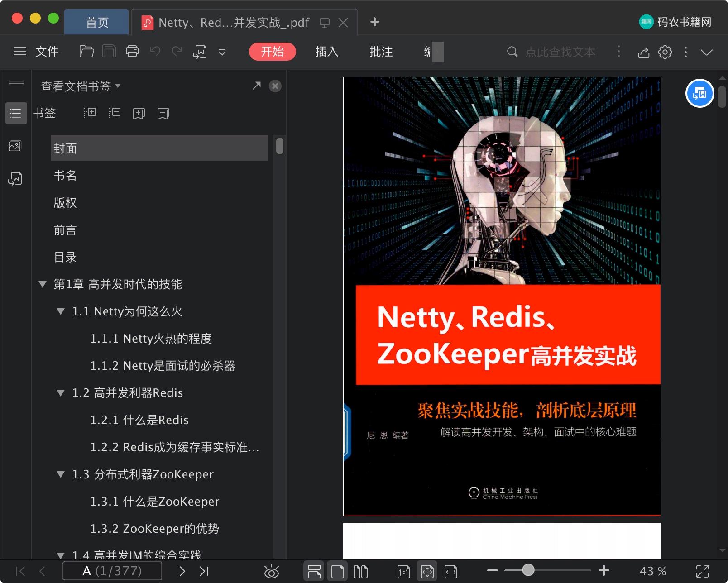The height and width of the screenshot is (583, 728).
Task: Jump to last page button
Action: point(204,571)
